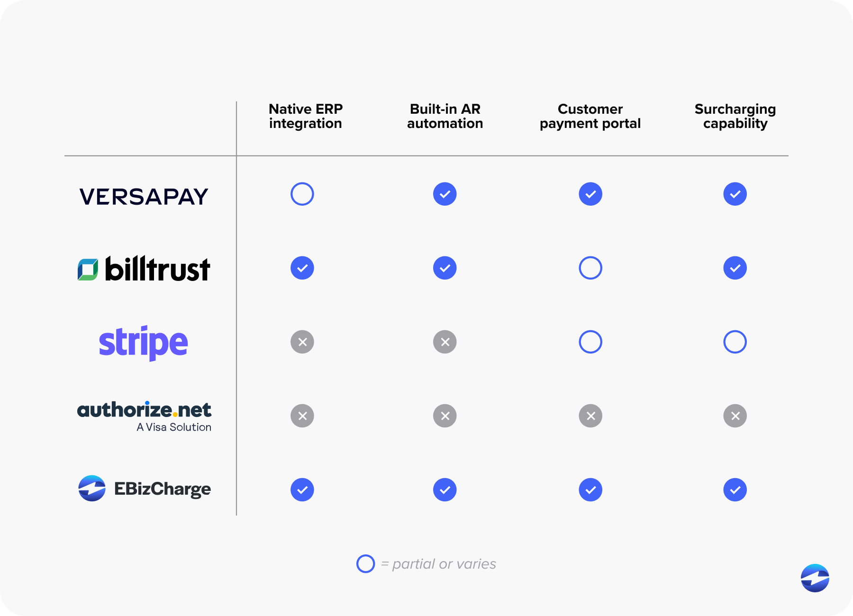Screen dimensions: 853x616
Task: Click Billtrust Native ERP integration checkmark
Action: [x=302, y=268]
